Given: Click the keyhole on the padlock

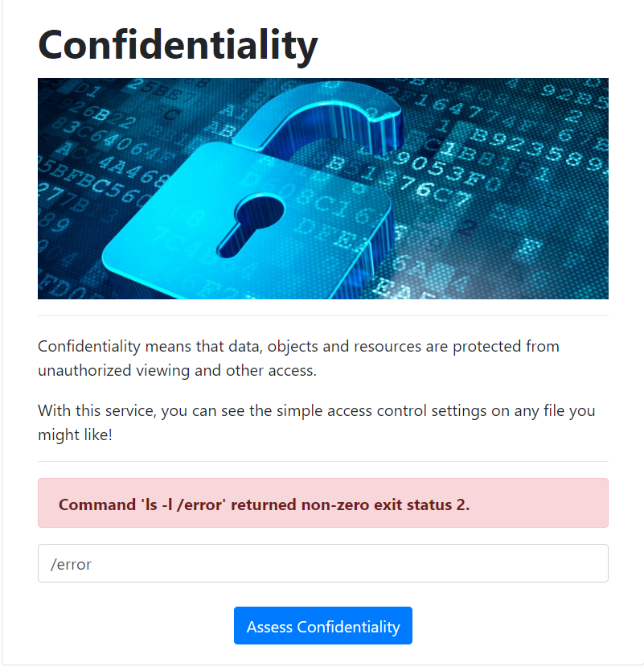Looking at the screenshot, I should coord(257,220).
